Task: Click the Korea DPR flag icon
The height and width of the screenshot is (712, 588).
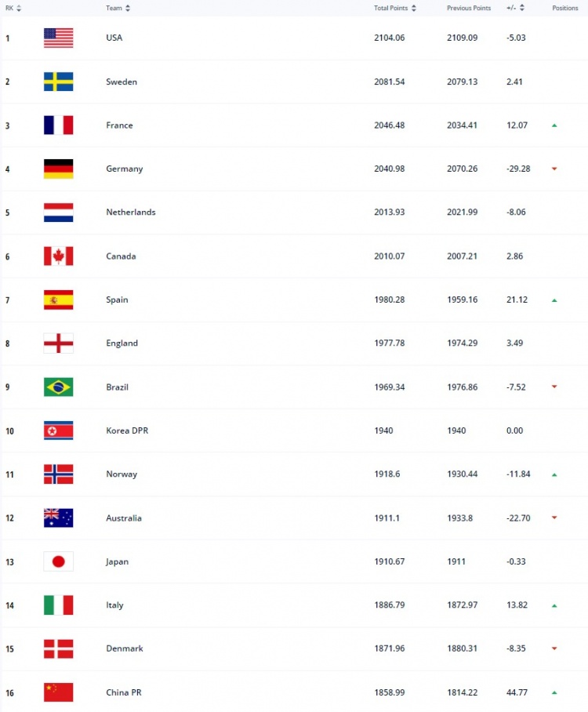Action: [58, 430]
